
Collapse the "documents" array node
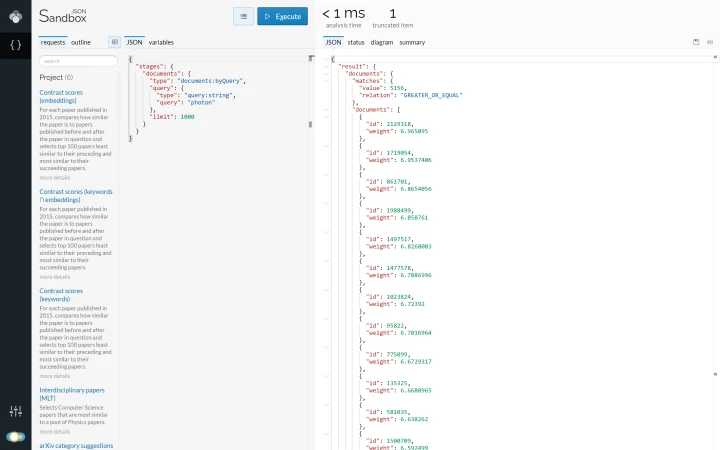[x=326, y=110]
